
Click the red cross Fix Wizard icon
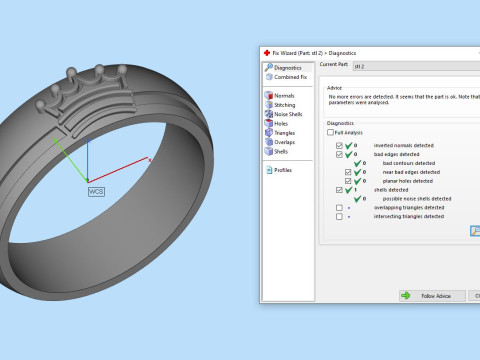(267, 53)
